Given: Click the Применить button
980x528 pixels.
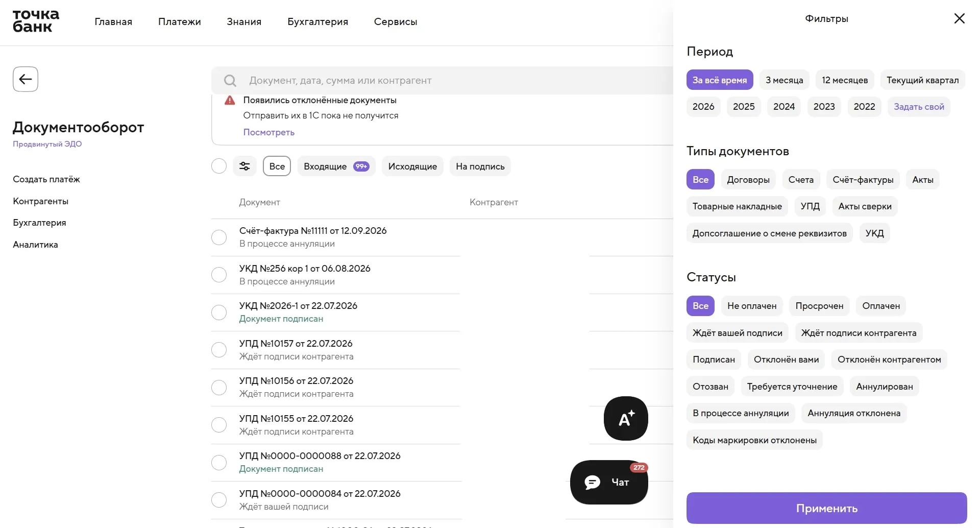Looking at the screenshot, I should 827,508.
